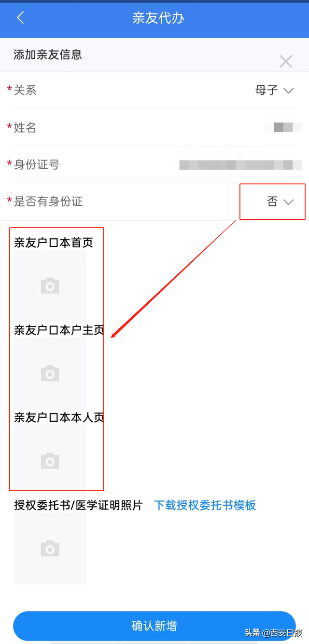The height and width of the screenshot is (644, 309).
Task: Change the 否 ID card option
Action: pyautogui.click(x=272, y=201)
